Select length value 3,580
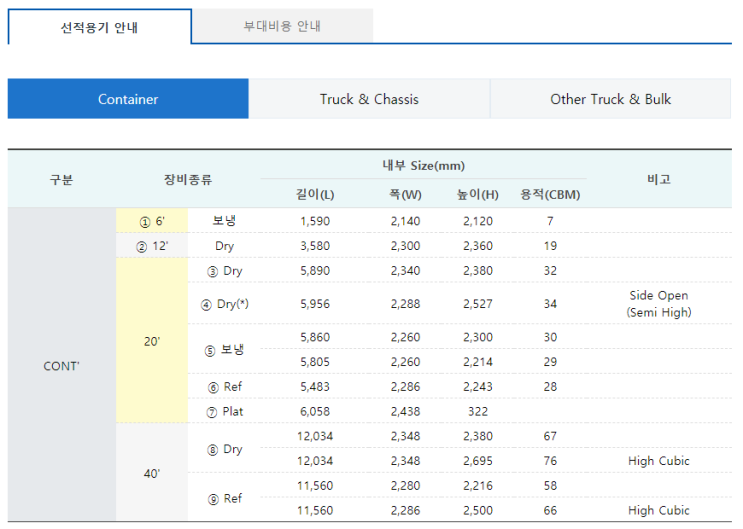This screenshot has height=529, width=743. (x=315, y=246)
